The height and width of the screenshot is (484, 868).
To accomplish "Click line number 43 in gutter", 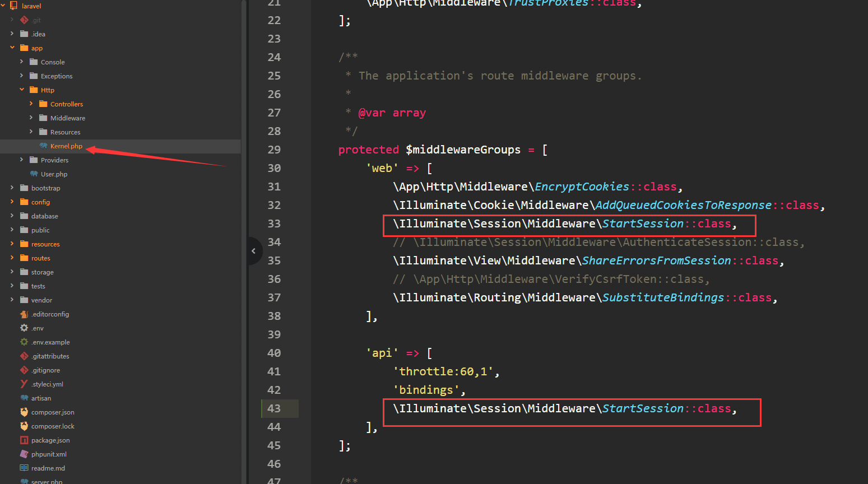I will tap(274, 408).
